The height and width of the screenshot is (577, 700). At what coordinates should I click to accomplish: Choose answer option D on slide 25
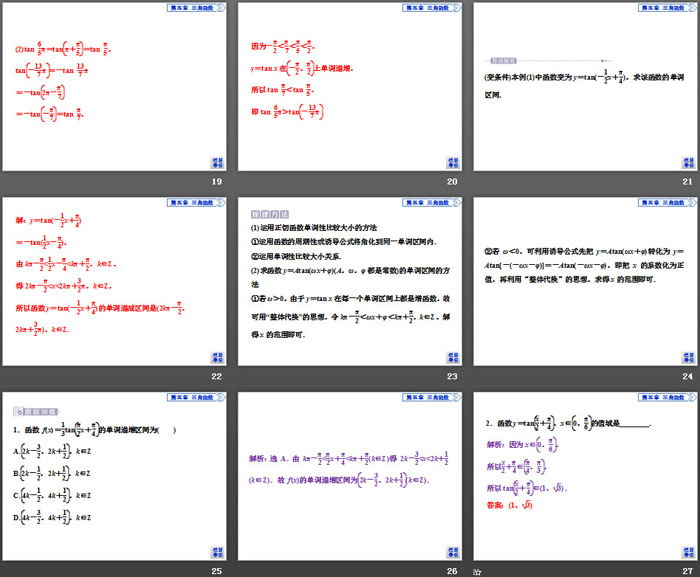pos(60,517)
